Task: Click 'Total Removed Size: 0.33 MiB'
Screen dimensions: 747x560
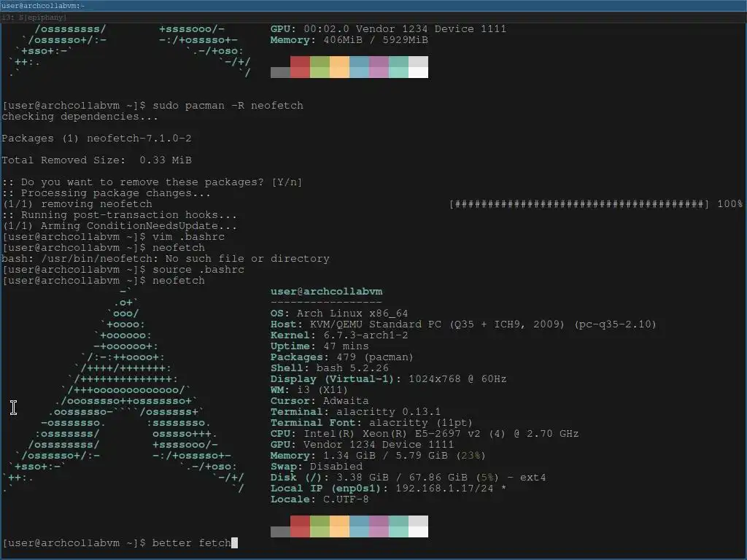Action: click(x=96, y=160)
